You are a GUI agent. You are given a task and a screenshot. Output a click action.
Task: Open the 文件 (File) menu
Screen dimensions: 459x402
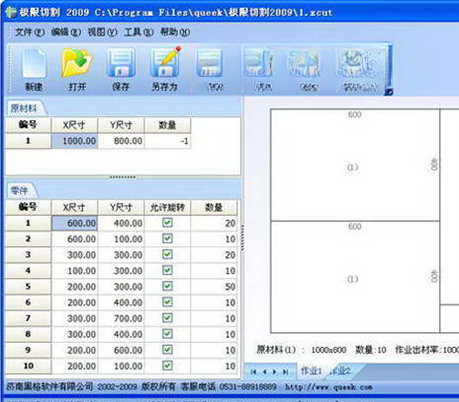coord(29,32)
